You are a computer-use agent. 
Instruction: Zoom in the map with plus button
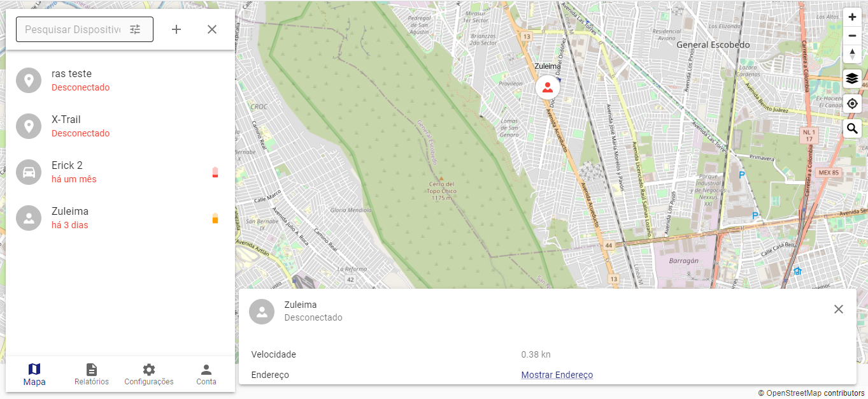(853, 17)
